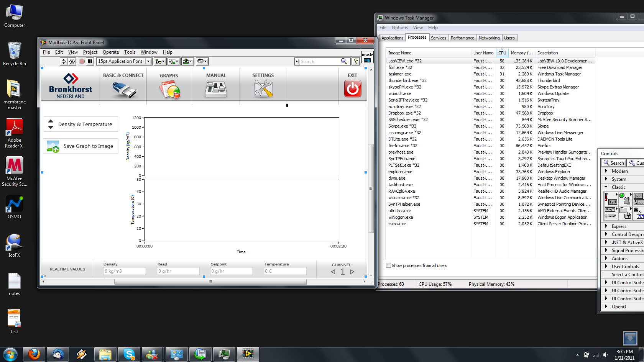
Task: Click the Run Continuously toolbar icon
Action: (72, 61)
